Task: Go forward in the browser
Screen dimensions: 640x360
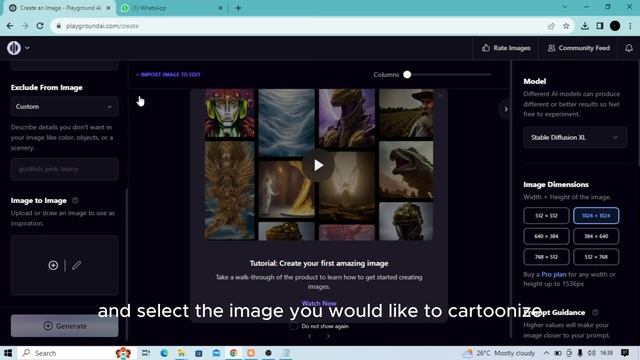Action: (25, 26)
